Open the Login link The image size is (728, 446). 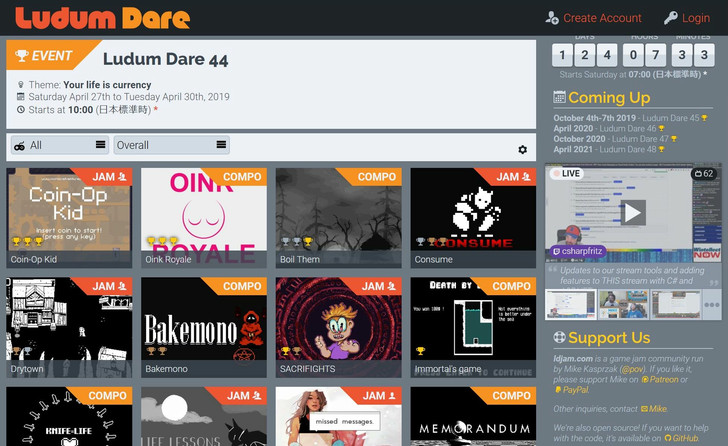tap(696, 18)
